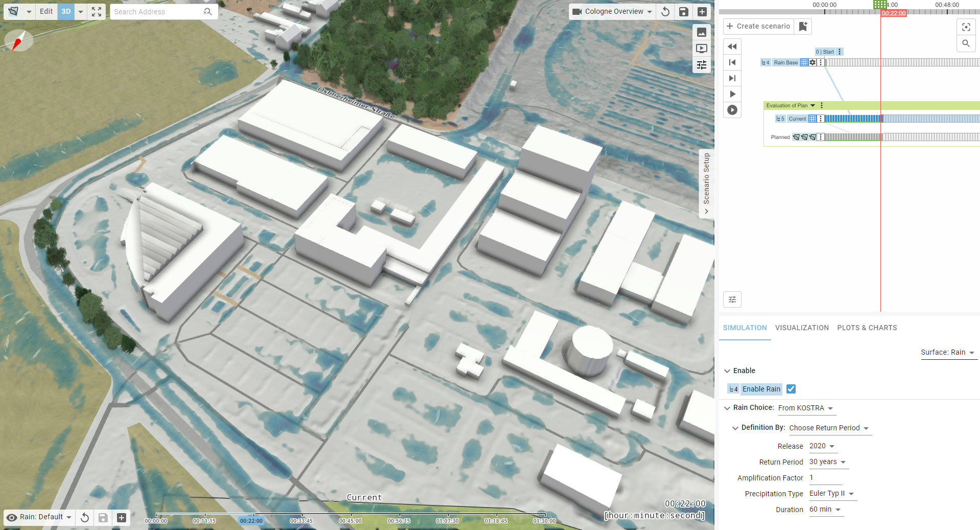Click the Create scenario button

[x=758, y=27]
